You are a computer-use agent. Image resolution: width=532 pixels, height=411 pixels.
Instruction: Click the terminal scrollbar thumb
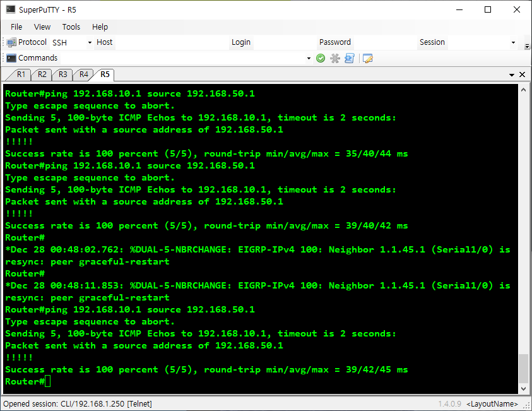point(523,368)
